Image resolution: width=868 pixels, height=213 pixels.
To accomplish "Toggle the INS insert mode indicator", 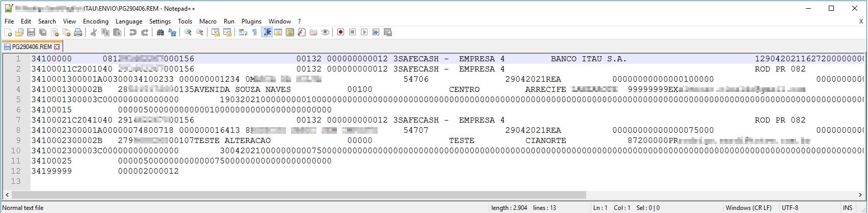I will 848,208.
